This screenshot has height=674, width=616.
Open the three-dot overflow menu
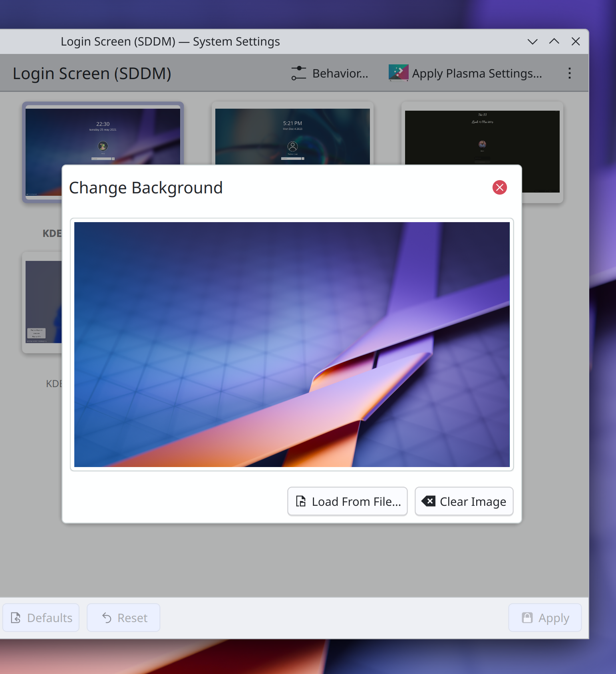569,73
